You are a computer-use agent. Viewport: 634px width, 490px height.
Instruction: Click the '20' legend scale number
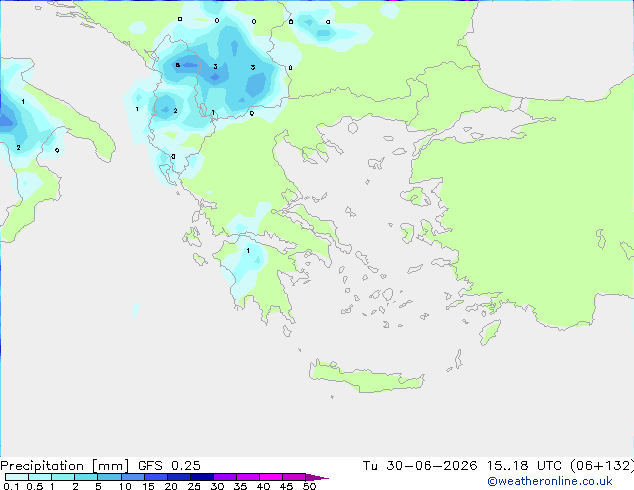171,486
